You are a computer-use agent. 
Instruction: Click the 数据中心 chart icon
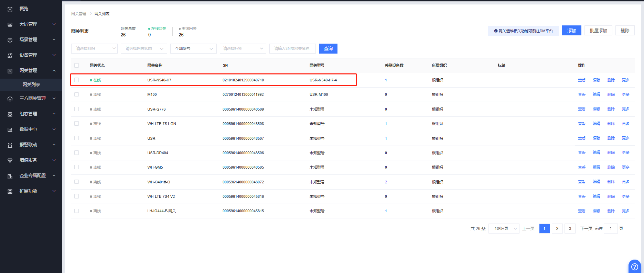[x=10, y=129]
